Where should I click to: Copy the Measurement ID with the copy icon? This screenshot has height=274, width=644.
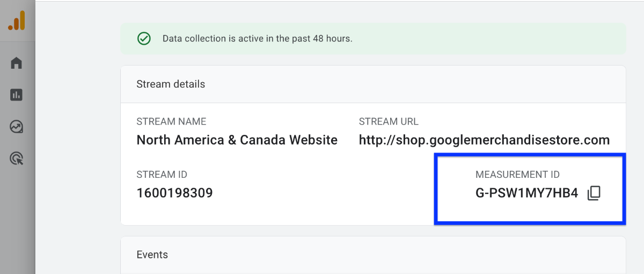(x=594, y=193)
